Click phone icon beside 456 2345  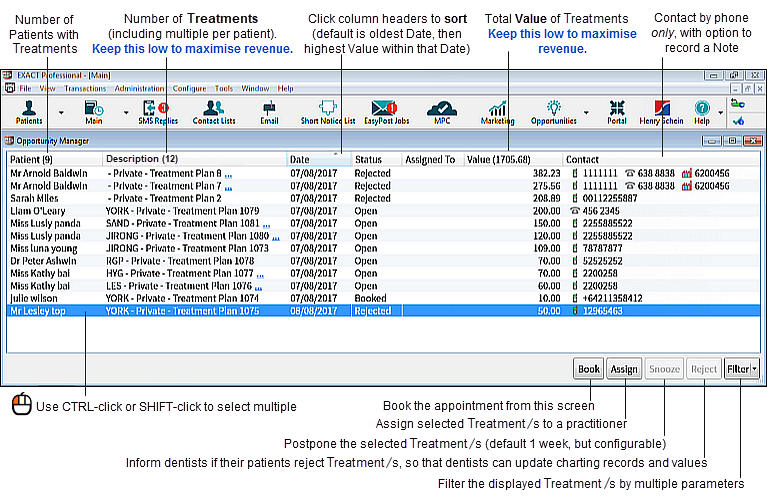575,211
